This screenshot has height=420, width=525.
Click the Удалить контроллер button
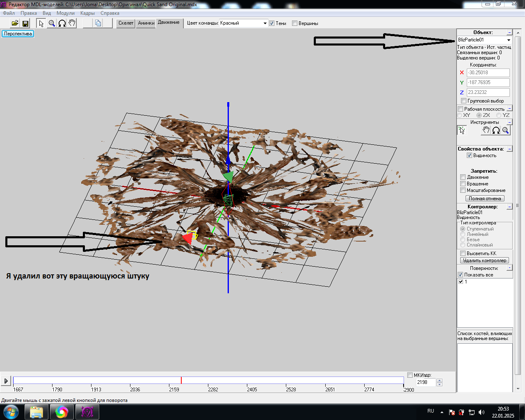tap(484, 260)
